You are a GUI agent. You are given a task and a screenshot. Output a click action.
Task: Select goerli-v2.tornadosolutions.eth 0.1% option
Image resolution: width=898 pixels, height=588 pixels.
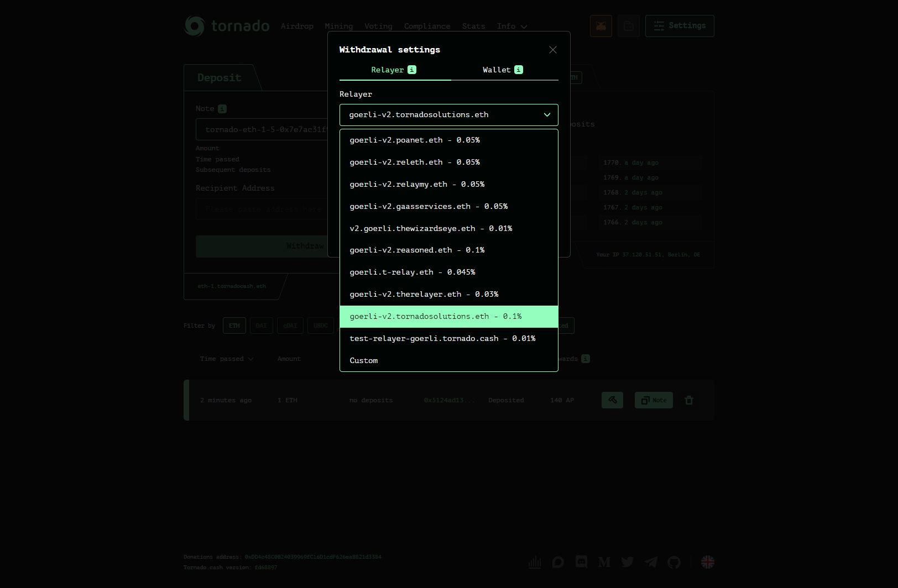pos(449,317)
